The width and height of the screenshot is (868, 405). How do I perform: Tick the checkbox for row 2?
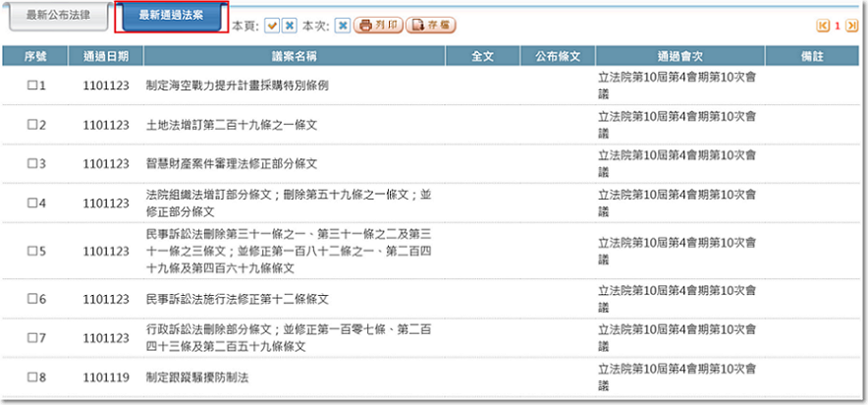pos(31,125)
